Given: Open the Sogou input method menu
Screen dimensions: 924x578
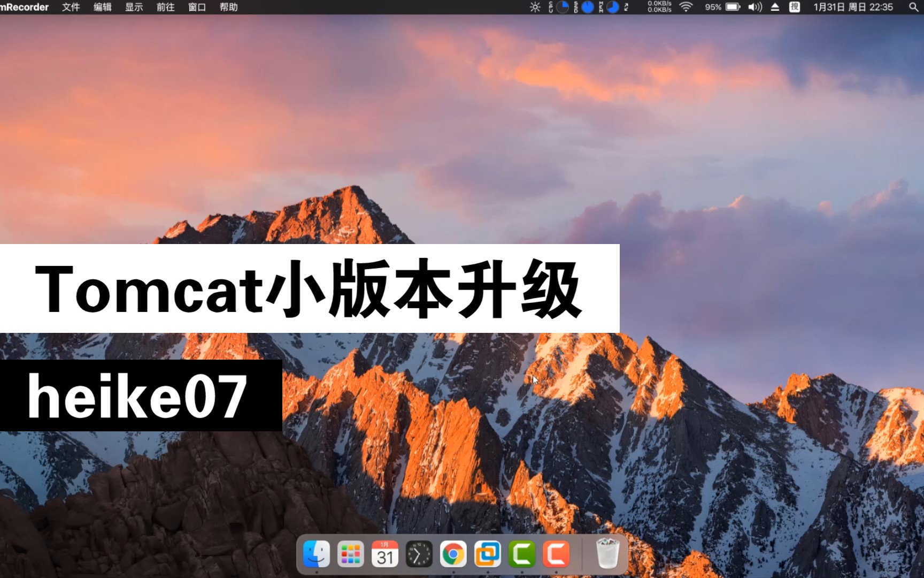Looking at the screenshot, I should (x=795, y=7).
